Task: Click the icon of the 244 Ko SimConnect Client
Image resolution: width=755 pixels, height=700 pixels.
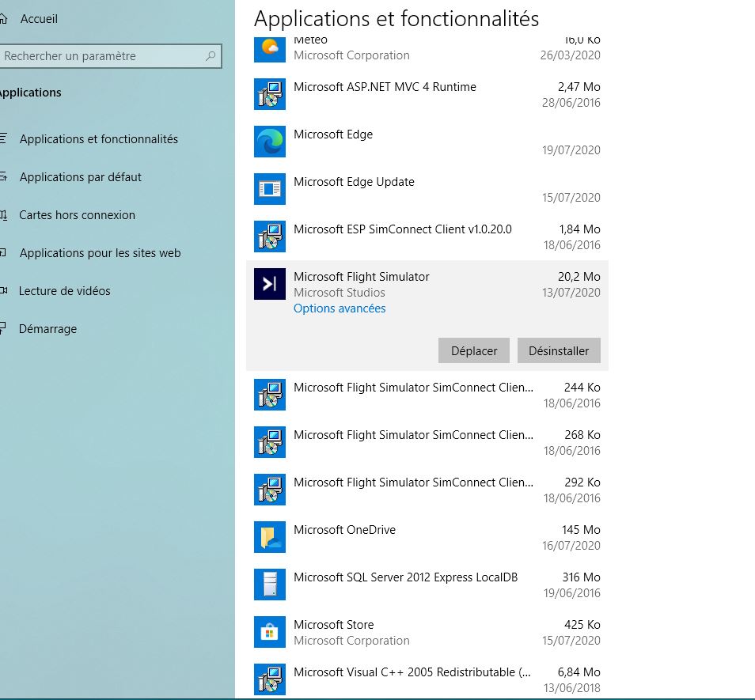Action: 270,395
